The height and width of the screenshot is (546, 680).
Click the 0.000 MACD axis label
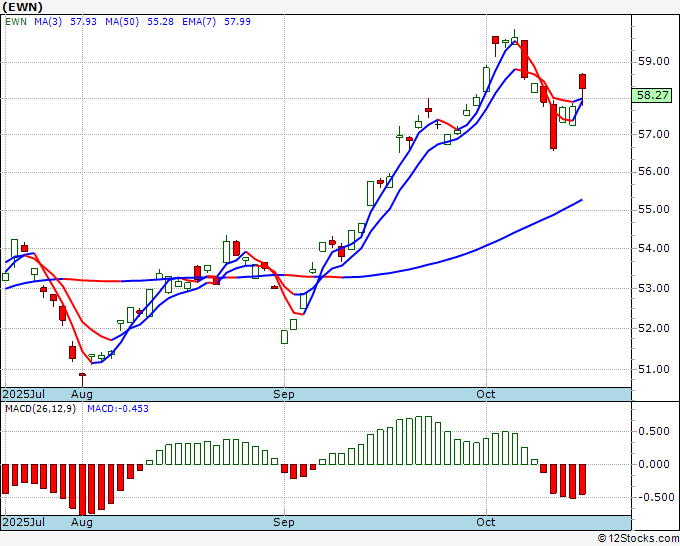(654, 464)
